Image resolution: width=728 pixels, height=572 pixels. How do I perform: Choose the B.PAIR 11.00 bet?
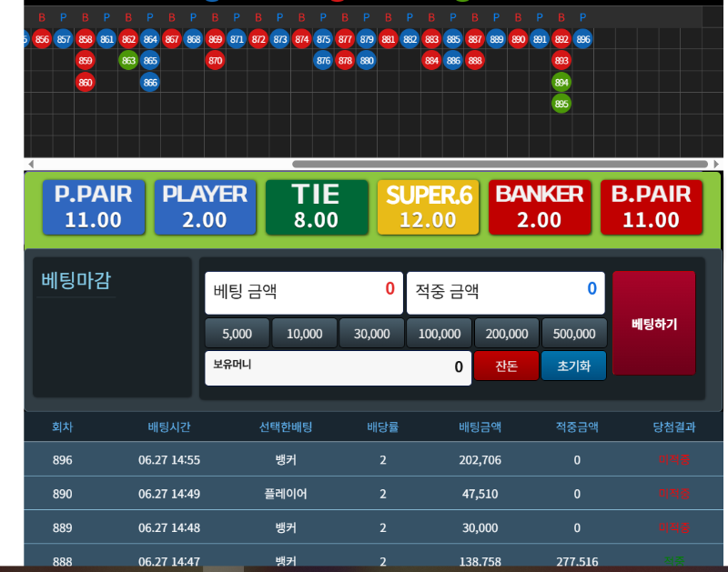pos(652,207)
